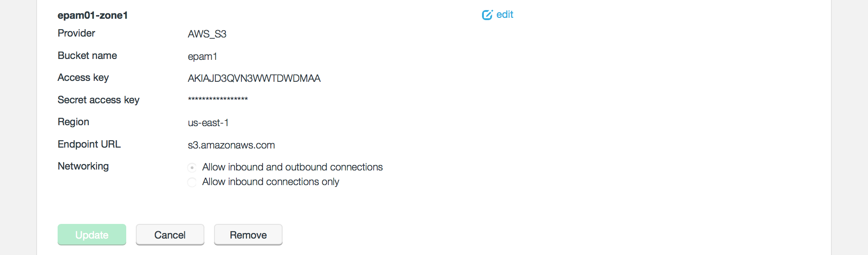868x255 pixels.
Task: Click the s3.amazonaws.com endpoint URL value
Action: pos(231,145)
